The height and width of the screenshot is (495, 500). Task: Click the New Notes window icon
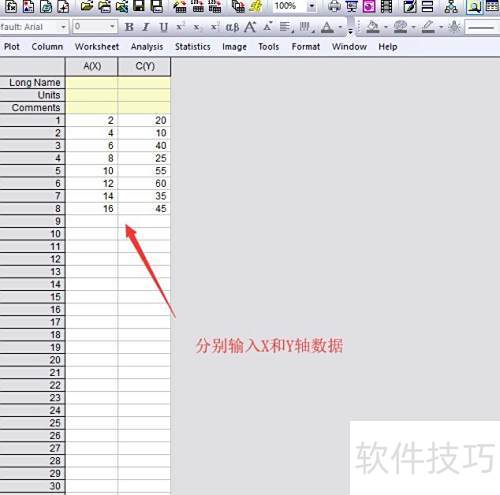pos(46,6)
